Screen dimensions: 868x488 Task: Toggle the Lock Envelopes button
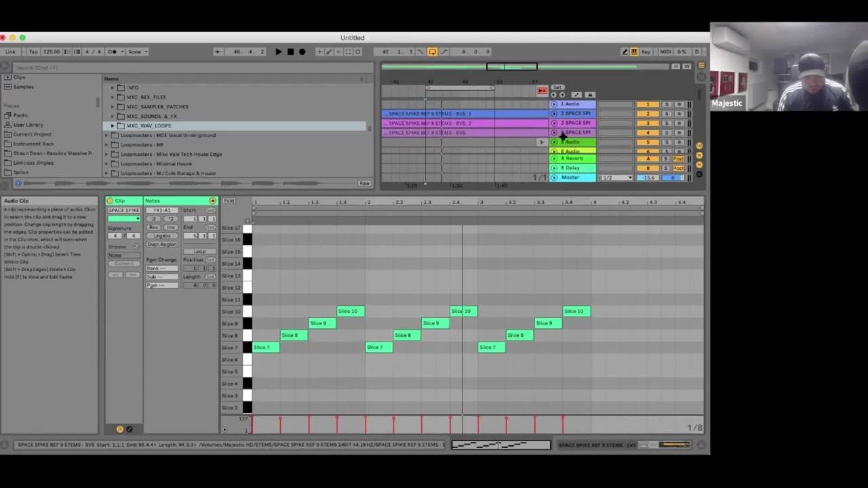pyautogui.click(x=590, y=95)
